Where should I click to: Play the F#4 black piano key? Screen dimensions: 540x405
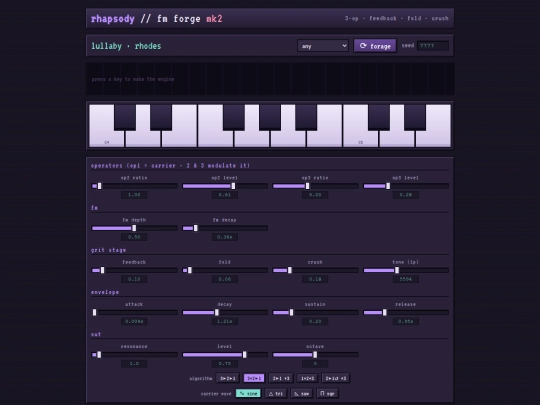point(234,117)
